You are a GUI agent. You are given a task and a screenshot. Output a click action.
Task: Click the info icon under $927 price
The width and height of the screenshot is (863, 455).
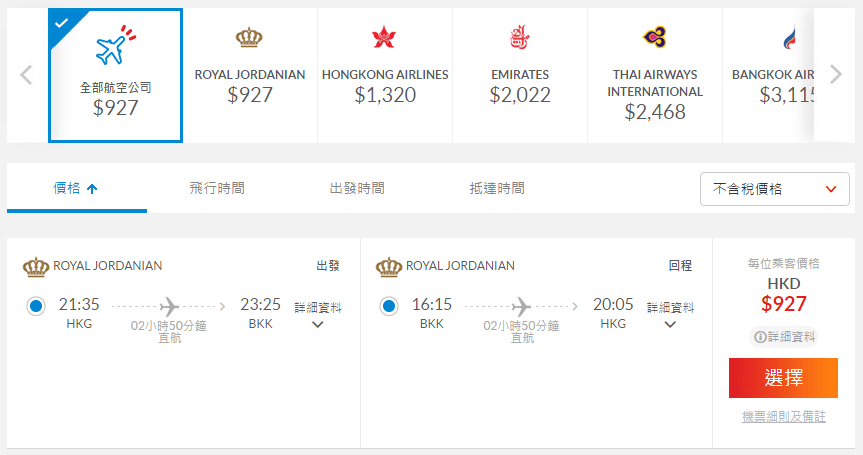click(761, 337)
